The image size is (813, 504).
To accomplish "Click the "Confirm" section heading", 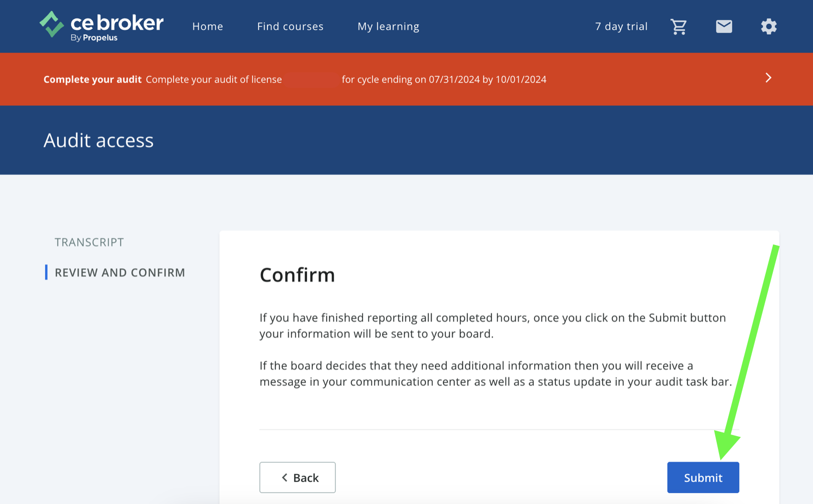I will click(297, 275).
